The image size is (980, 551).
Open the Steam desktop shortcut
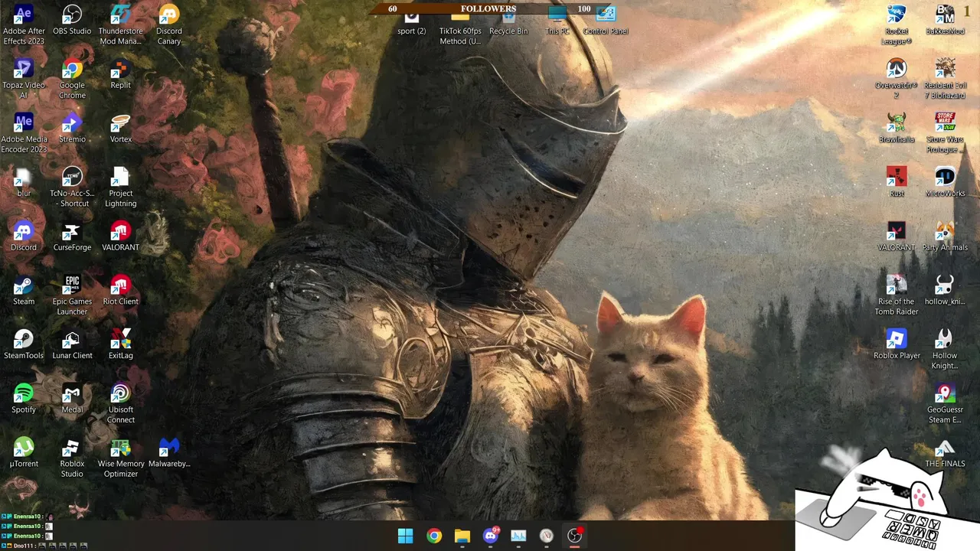coord(24,290)
